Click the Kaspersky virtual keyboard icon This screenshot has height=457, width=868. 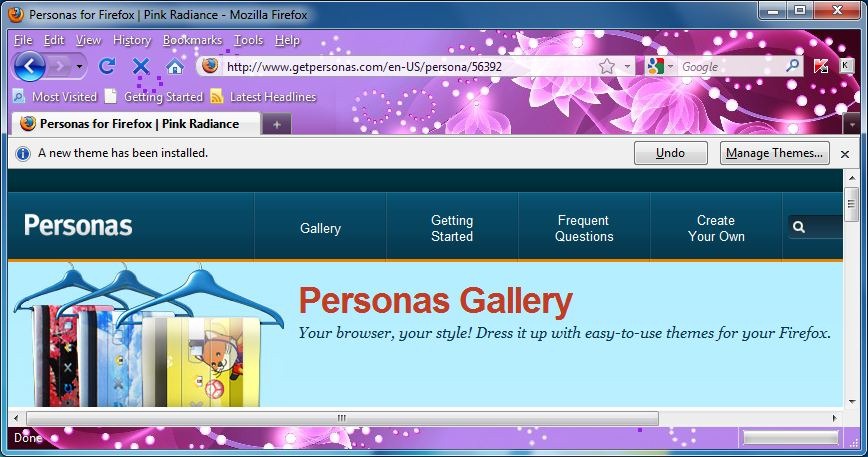pyautogui.click(x=845, y=66)
